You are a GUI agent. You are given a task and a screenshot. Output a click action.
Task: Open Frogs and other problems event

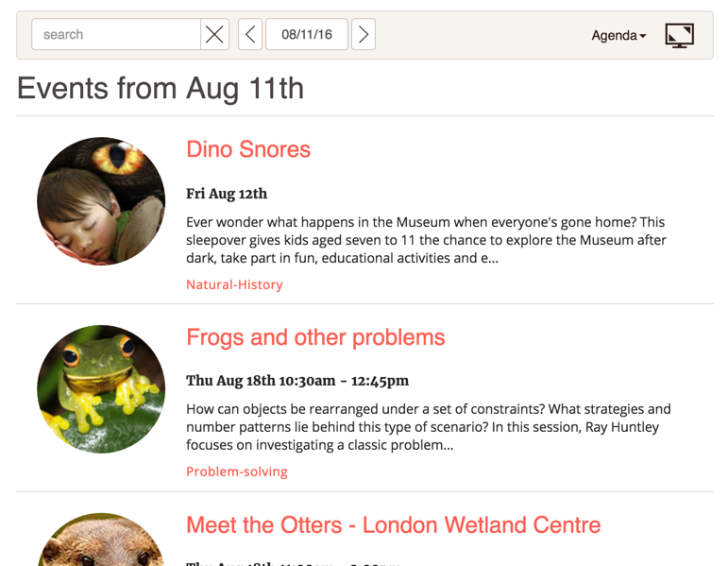click(x=315, y=337)
